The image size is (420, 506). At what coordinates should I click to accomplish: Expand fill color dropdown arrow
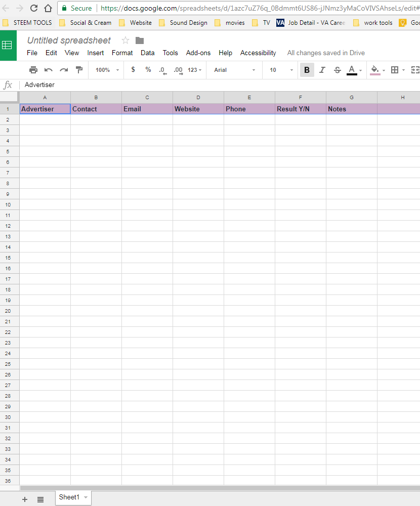coord(384,70)
